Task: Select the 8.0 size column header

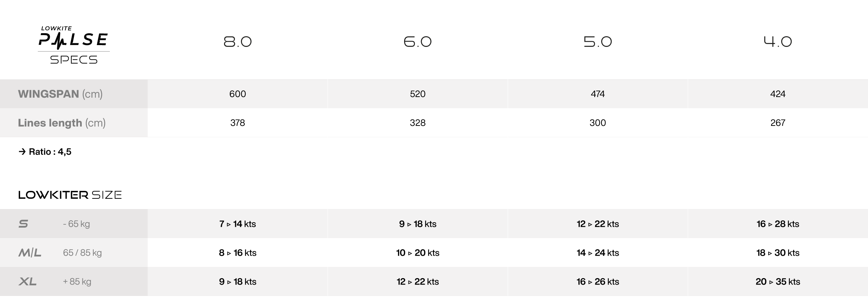Action: click(x=238, y=42)
